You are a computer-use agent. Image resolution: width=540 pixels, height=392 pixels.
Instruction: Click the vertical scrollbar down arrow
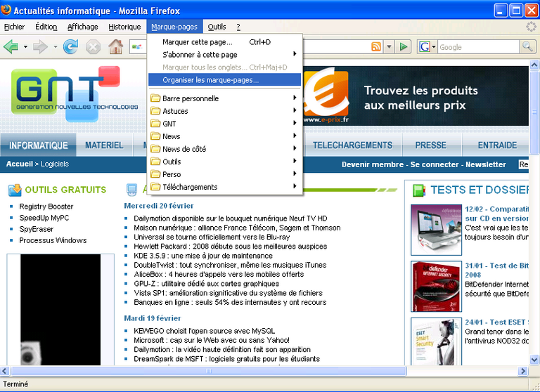tap(534, 360)
